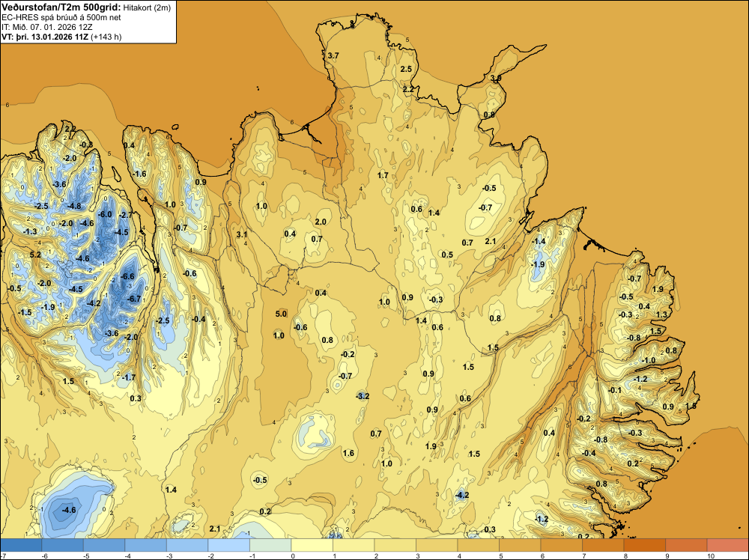This screenshot has height=560, width=749.
Task: Click the '-1.7' temperature value
Action: pos(129,377)
